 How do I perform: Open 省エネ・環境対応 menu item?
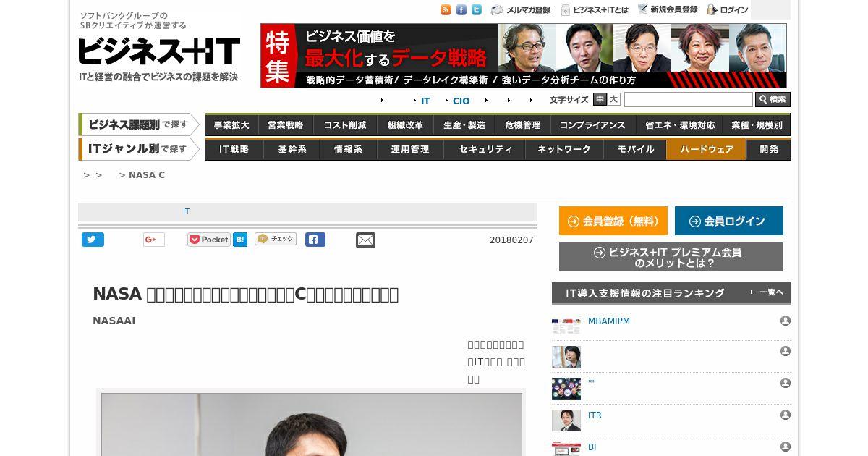[680, 125]
